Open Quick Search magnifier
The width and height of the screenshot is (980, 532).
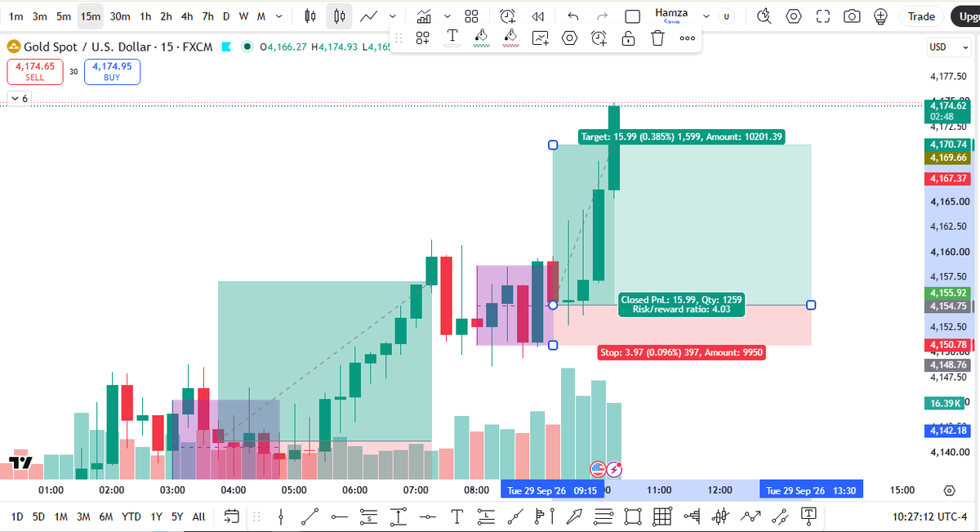tap(764, 16)
